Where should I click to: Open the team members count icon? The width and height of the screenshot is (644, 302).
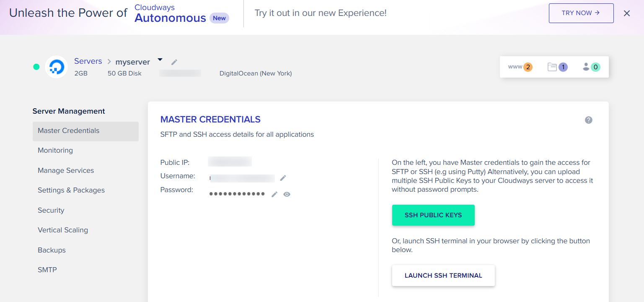tap(591, 67)
